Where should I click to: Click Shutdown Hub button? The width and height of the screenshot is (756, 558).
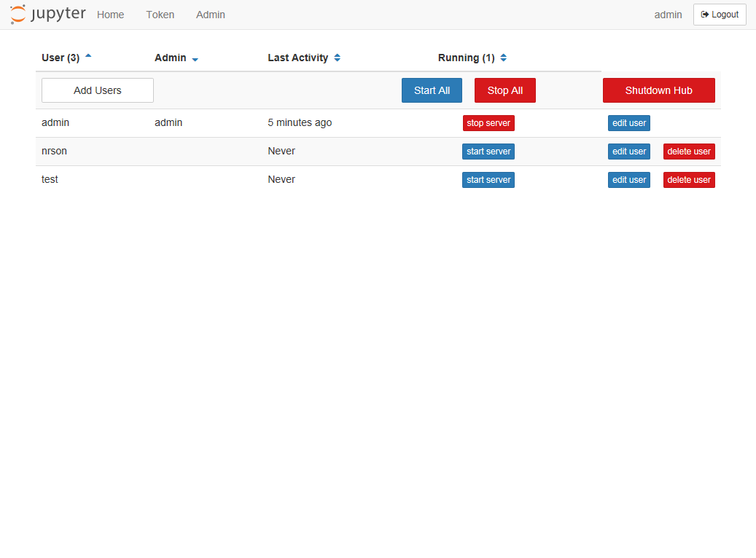pos(658,90)
